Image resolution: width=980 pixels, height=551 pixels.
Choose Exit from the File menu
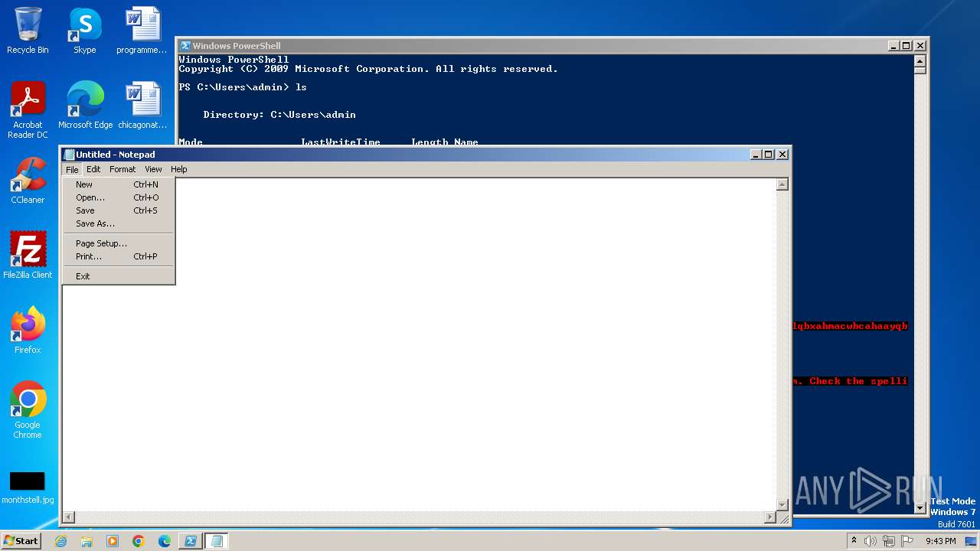click(x=119, y=276)
